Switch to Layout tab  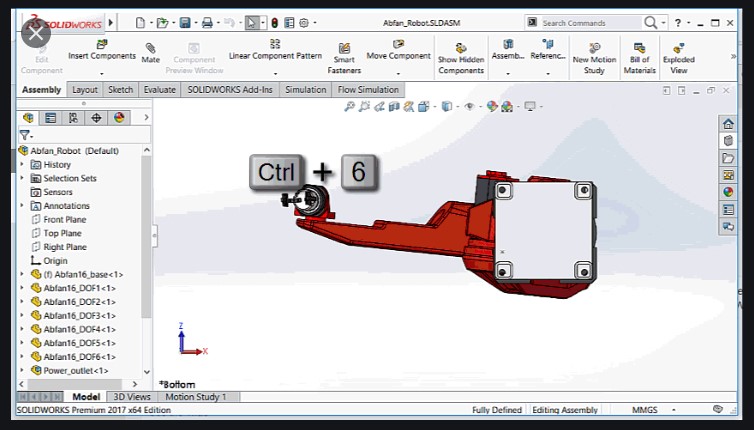tap(85, 90)
